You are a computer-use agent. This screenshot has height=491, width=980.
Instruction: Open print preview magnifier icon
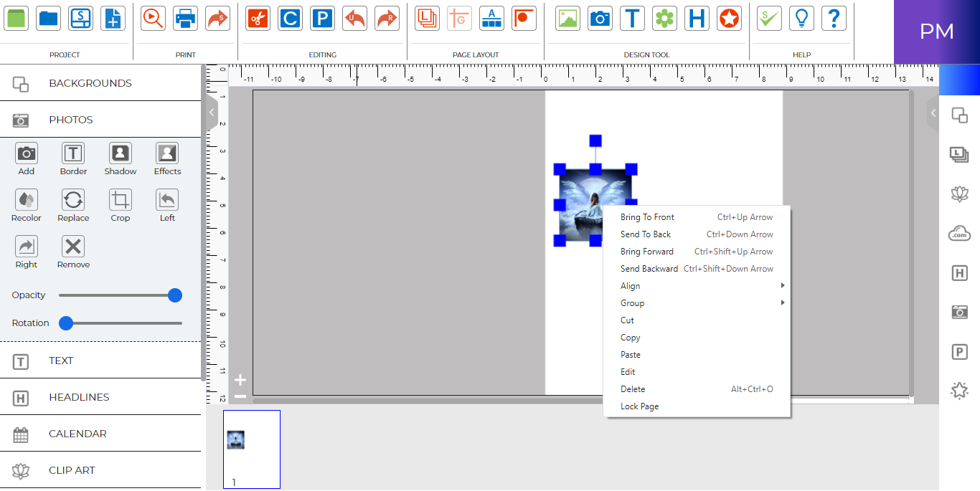[x=153, y=18]
